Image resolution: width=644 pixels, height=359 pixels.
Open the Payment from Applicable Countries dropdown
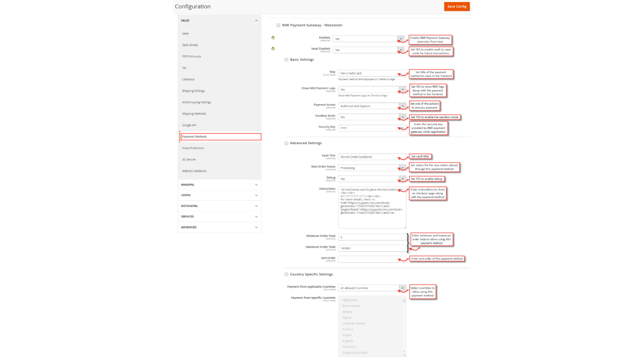[372, 288]
